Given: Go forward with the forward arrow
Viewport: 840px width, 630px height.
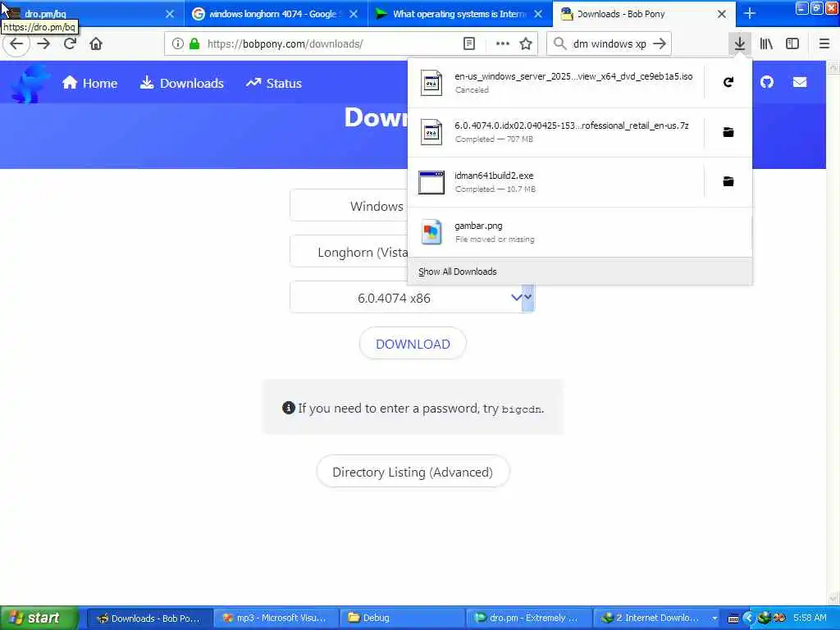Looking at the screenshot, I should point(43,44).
